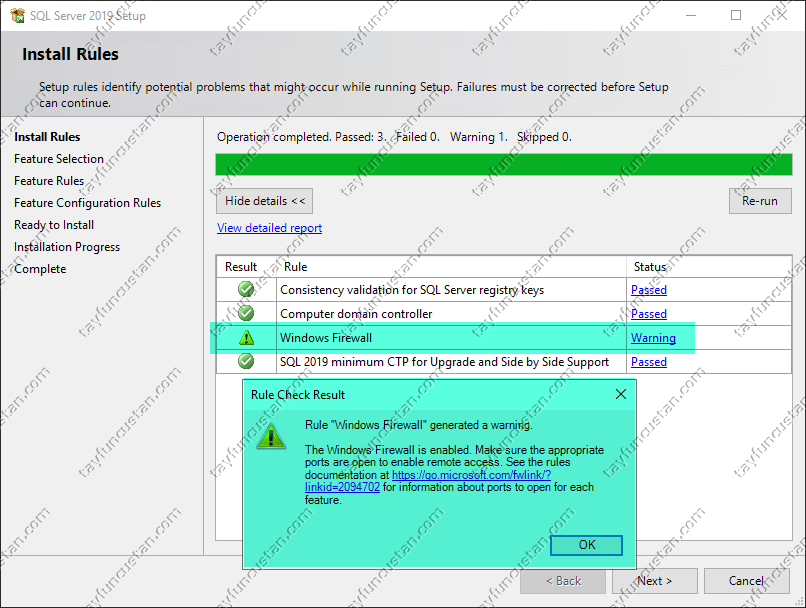Click the green check icon for Computer domain controller
This screenshot has width=806, height=608.
tap(246, 313)
